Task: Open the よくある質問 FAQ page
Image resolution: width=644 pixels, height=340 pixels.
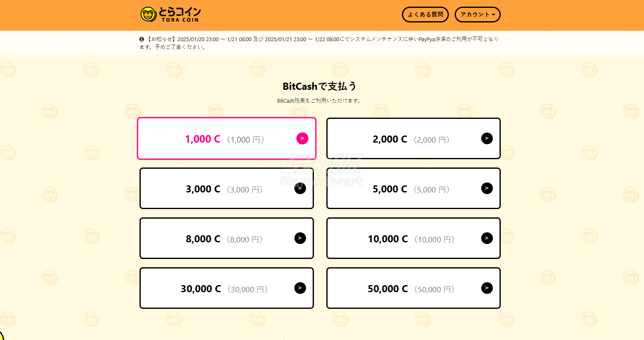Action: [425, 15]
